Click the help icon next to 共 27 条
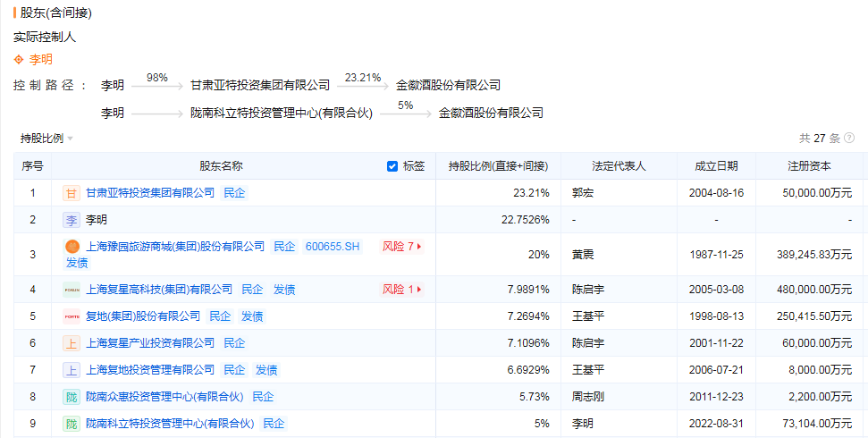 [x=849, y=139]
